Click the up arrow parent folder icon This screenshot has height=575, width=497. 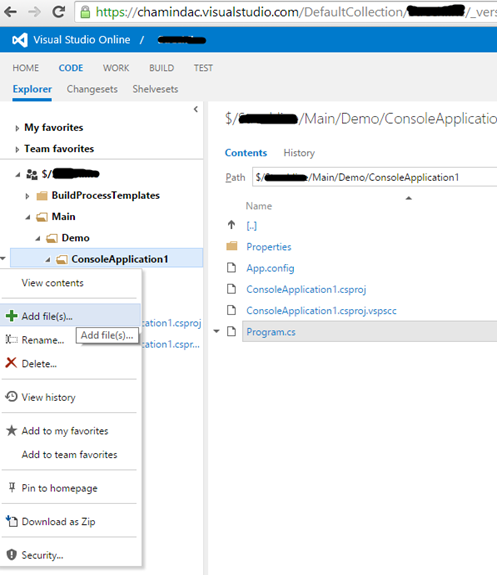(x=231, y=225)
